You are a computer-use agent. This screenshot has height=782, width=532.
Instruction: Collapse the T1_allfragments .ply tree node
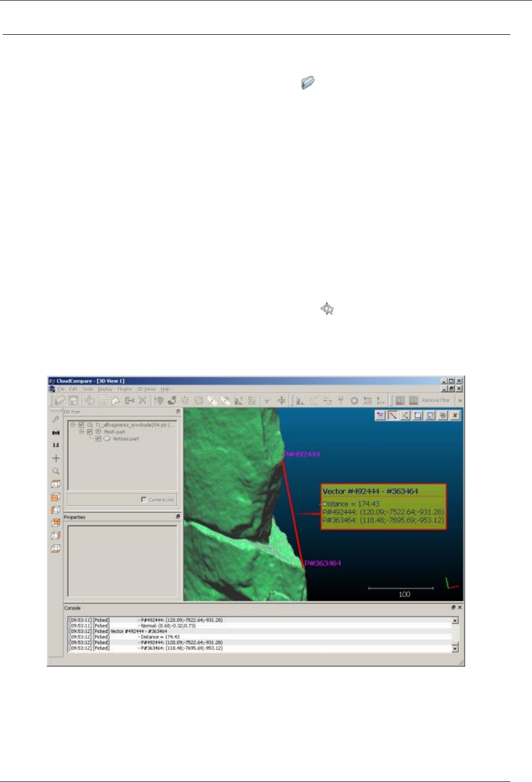point(73,424)
